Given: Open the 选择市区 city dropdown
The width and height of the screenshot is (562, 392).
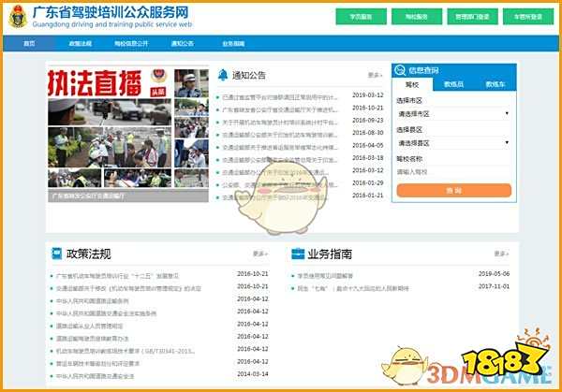Looking at the screenshot, I should 452,115.
